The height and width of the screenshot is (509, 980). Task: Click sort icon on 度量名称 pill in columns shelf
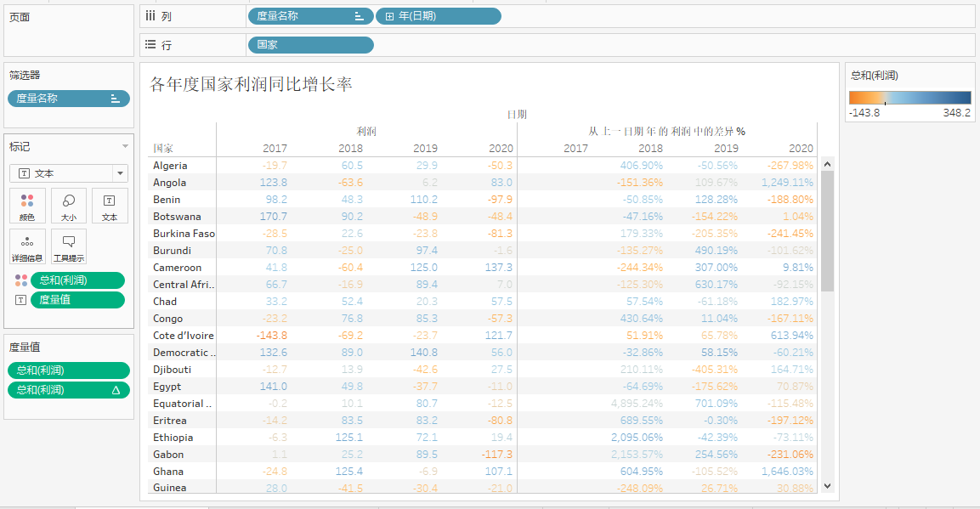360,16
